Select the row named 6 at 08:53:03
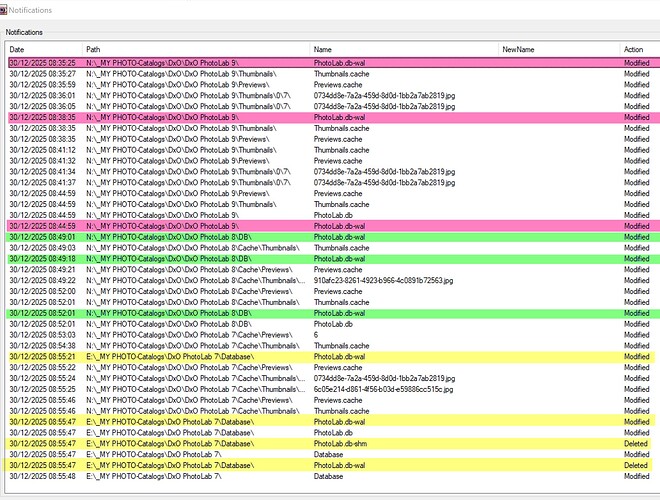The image size is (660, 500). tap(330, 334)
